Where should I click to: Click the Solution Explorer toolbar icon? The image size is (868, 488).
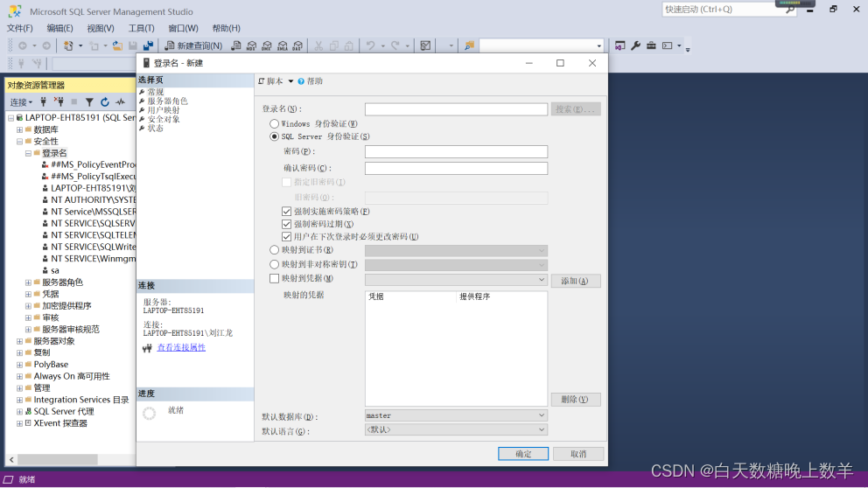click(620, 46)
